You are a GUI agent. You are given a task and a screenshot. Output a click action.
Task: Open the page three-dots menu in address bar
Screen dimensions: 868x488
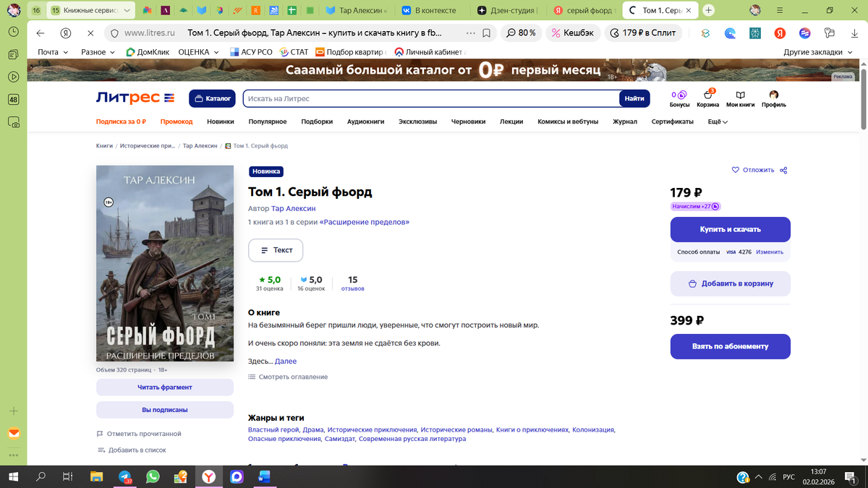tap(471, 33)
